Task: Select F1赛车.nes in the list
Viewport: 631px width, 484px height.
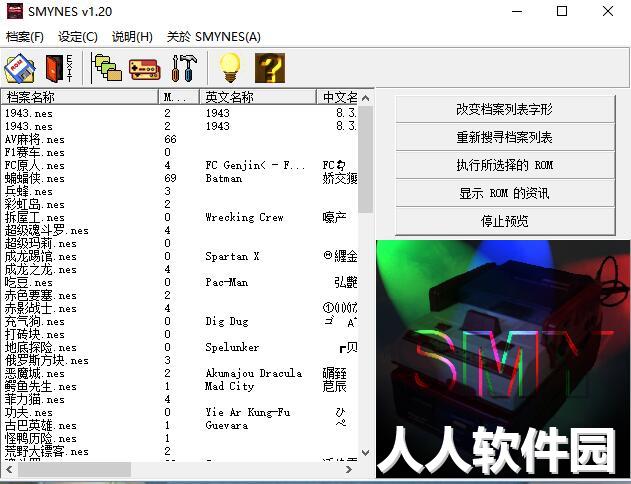Action: (x=35, y=152)
